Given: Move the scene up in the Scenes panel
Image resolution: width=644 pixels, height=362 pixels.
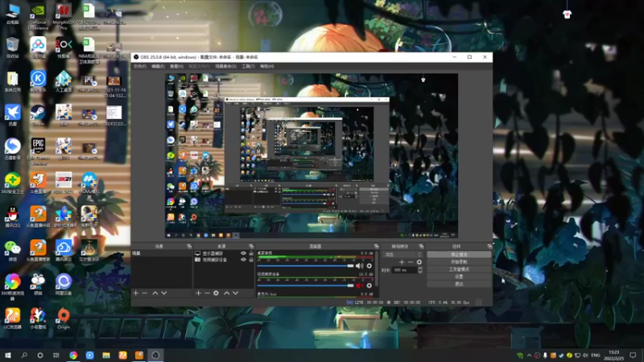Looking at the screenshot, I should (x=155, y=293).
